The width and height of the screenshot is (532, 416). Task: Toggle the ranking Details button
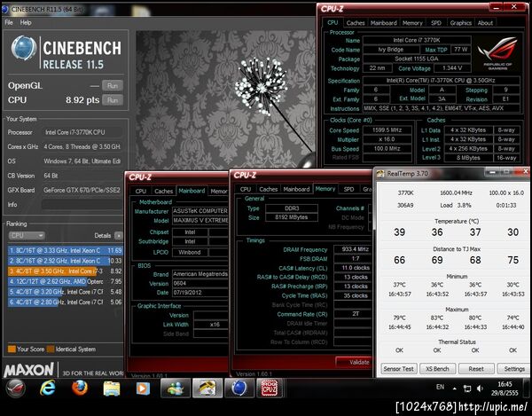coord(119,235)
